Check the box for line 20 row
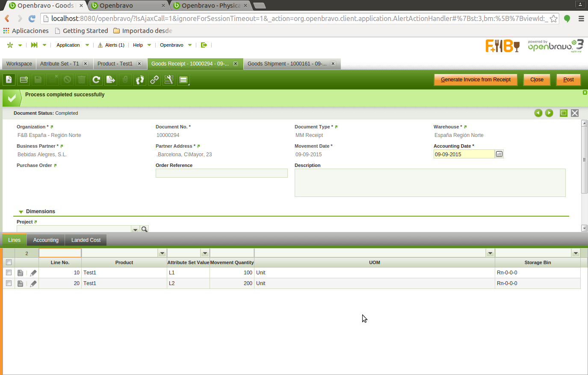Image resolution: width=588 pixels, height=375 pixels. coord(9,283)
